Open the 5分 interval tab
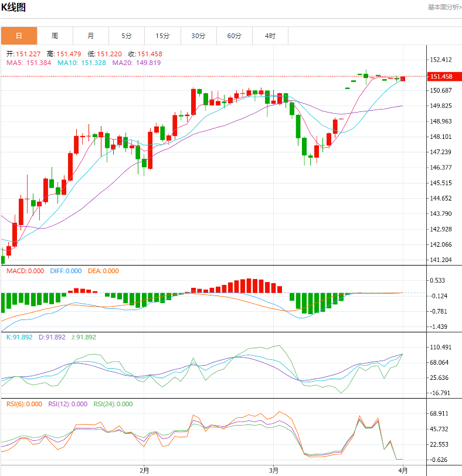 (127, 36)
